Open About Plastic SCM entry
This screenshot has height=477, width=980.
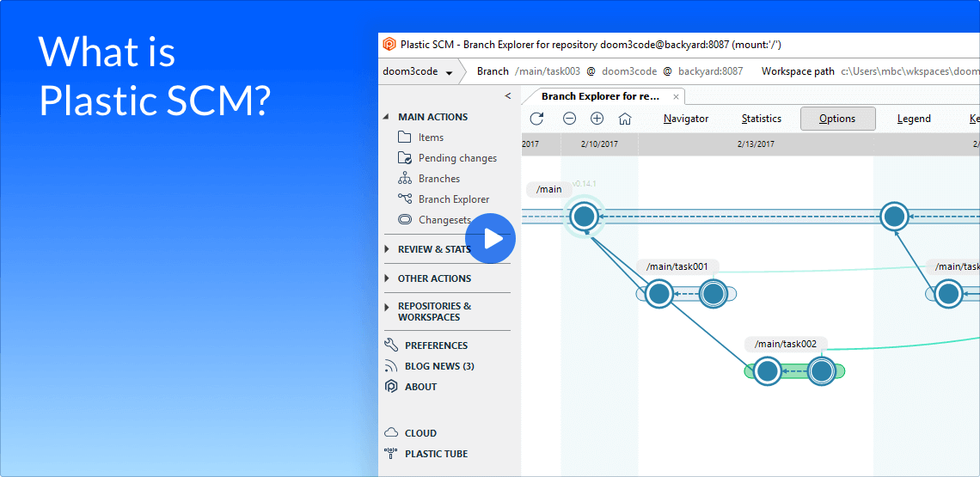411,387
